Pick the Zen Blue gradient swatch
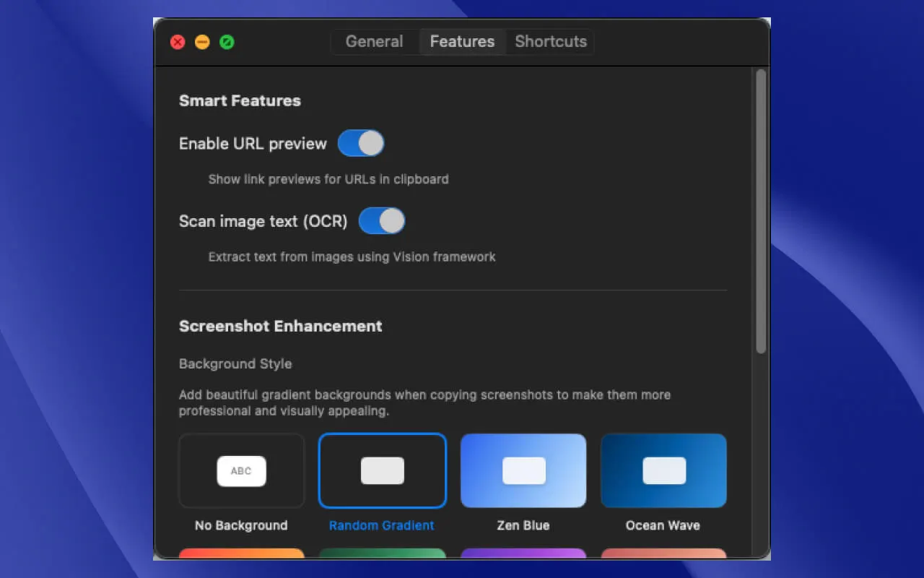The image size is (924, 578). click(523, 471)
